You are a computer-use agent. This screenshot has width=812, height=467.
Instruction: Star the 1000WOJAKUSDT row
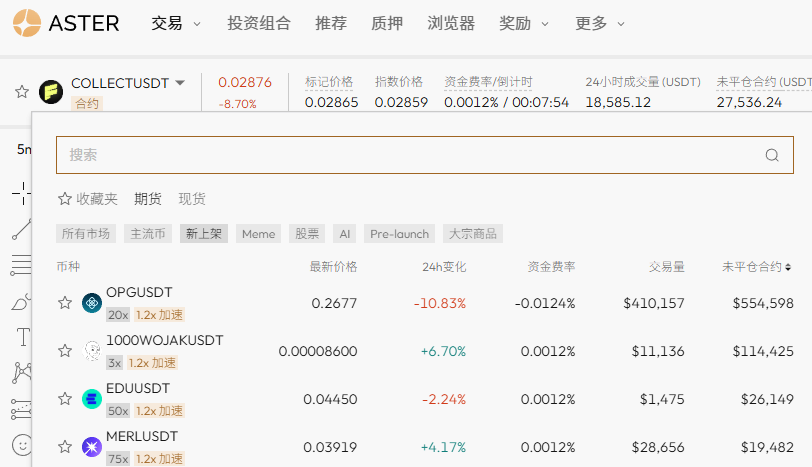point(65,351)
